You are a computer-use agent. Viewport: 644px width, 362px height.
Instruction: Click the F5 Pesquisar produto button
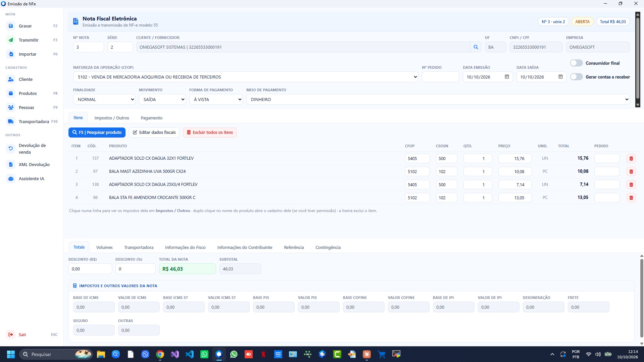click(97, 132)
